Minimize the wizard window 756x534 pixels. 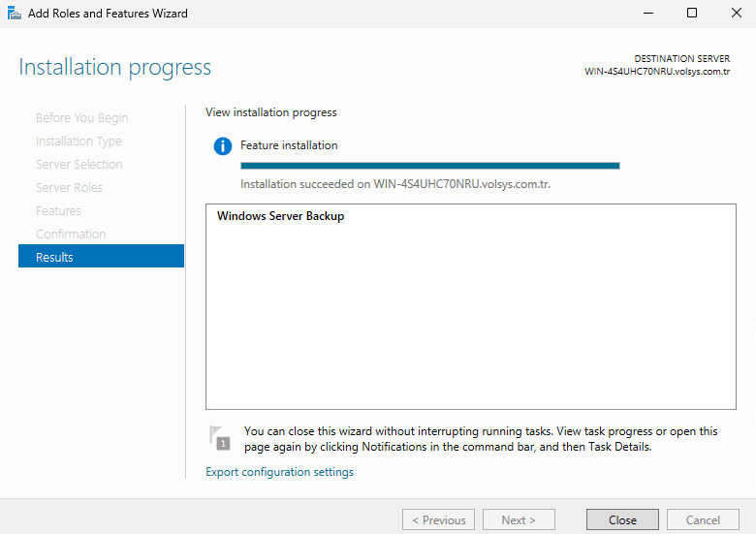646,14
